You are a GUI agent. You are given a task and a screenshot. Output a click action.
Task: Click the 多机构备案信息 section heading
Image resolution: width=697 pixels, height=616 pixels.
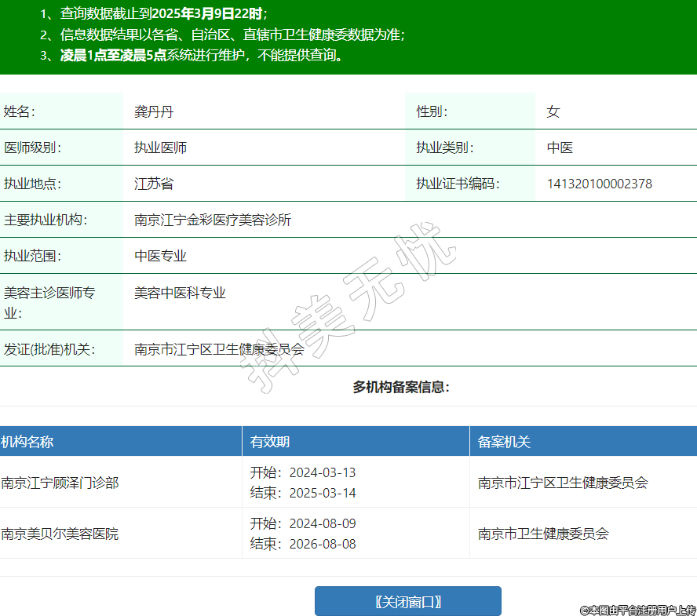[401, 387]
